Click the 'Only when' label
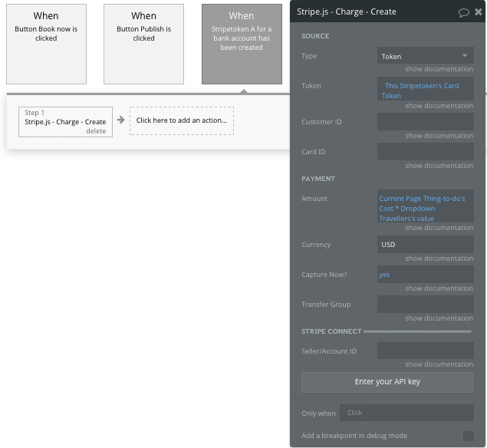The width and height of the screenshot is (487, 448). pyautogui.click(x=318, y=413)
